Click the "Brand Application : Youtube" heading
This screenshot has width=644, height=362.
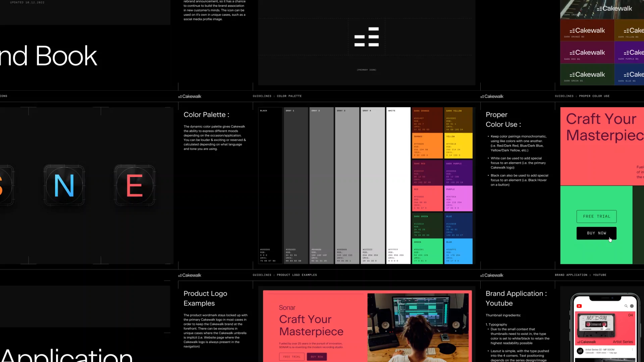[x=516, y=299]
